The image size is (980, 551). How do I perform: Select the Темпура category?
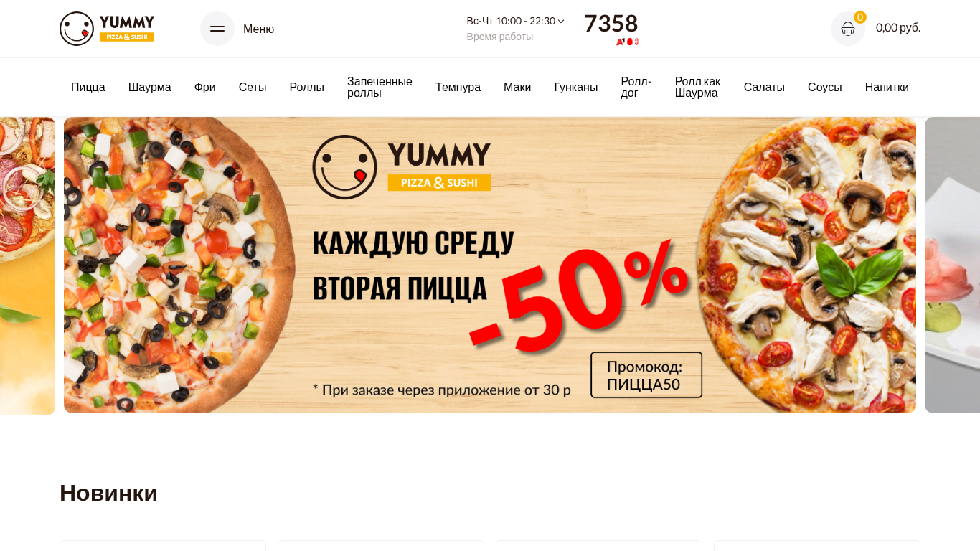click(x=458, y=88)
